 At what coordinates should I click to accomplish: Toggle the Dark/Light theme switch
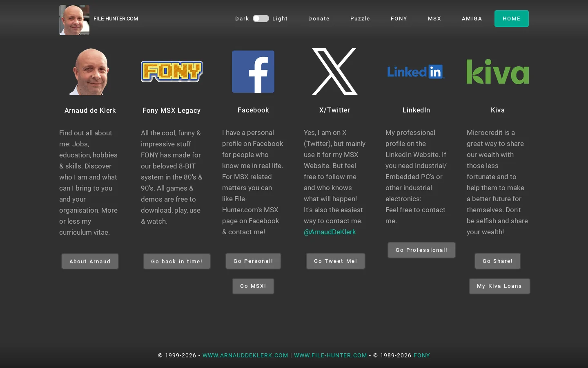point(261,18)
